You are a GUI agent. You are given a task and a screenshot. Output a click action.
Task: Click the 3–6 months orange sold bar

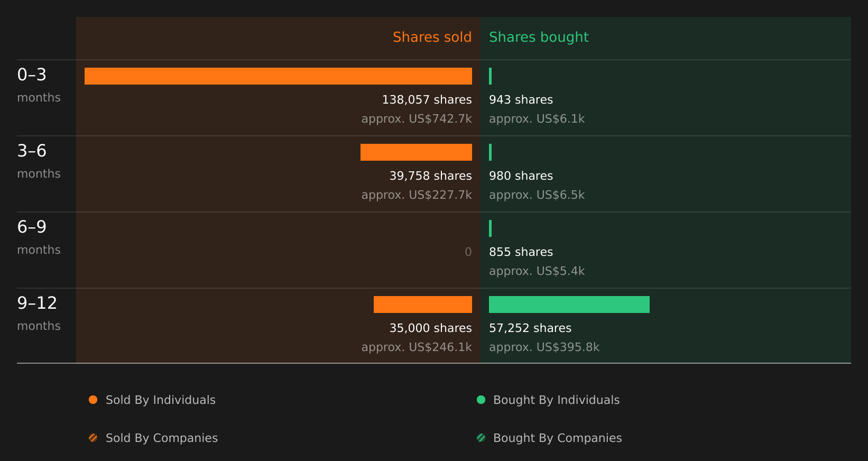416,152
